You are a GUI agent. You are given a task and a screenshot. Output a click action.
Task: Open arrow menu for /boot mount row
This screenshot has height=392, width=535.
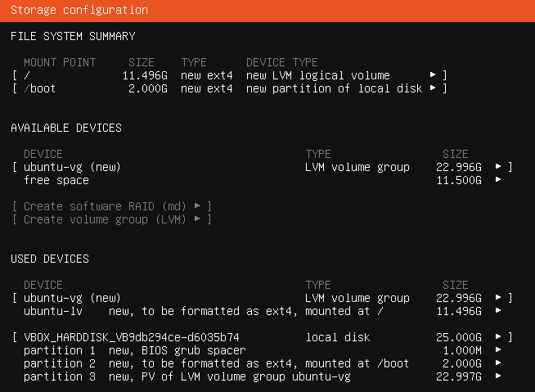point(433,88)
